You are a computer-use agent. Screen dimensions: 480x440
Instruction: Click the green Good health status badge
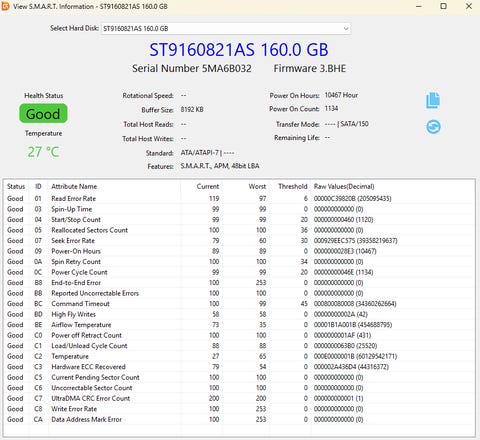(x=43, y=114)
